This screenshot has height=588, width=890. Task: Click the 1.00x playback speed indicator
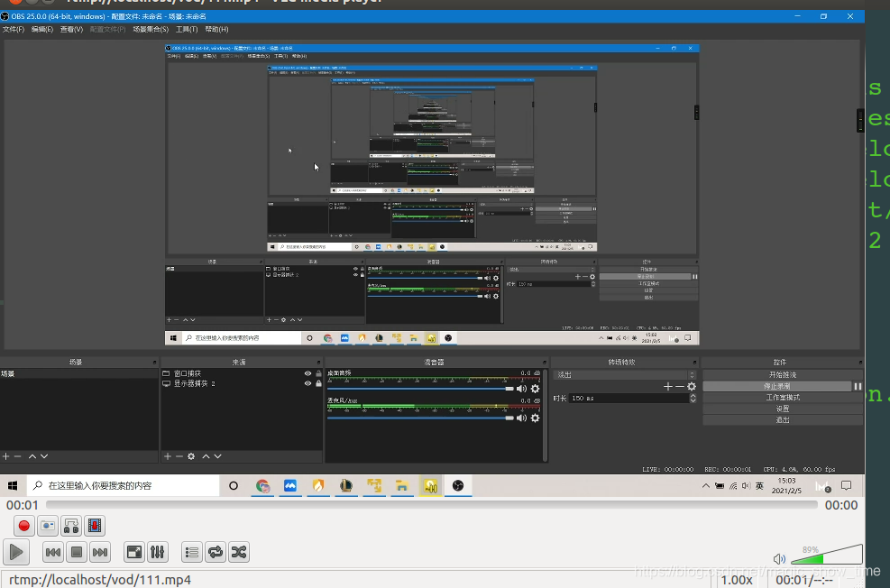(x=737, y=580)
